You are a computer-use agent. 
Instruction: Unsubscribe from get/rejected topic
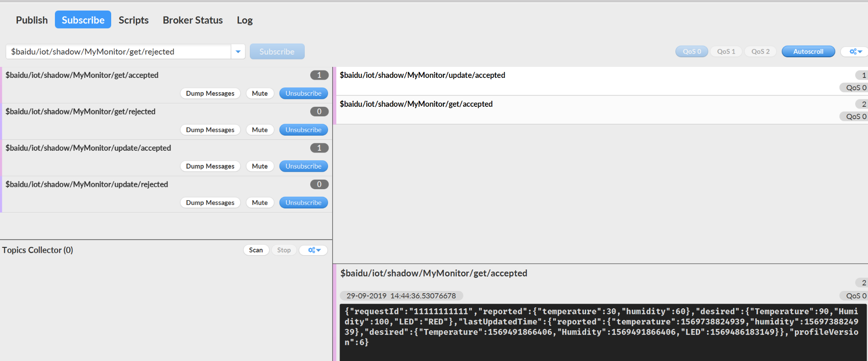pyautogui.click(x=303, y=130)
